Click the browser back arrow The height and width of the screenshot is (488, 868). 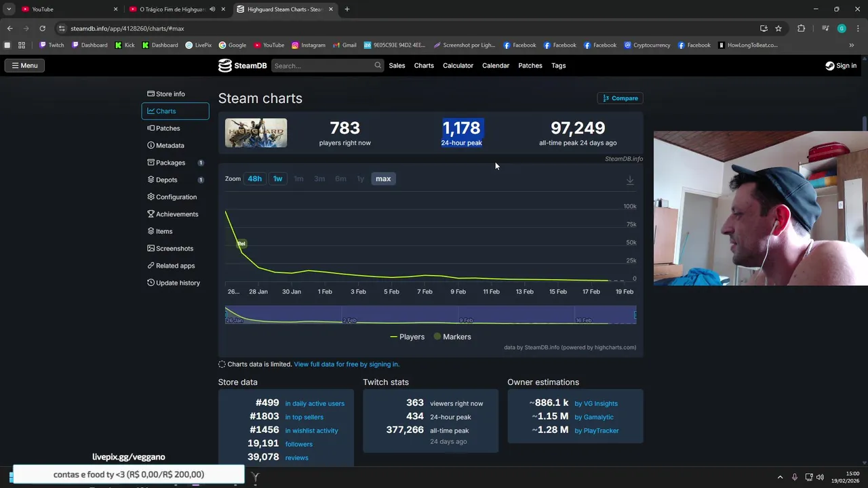[x=9, y=28]
